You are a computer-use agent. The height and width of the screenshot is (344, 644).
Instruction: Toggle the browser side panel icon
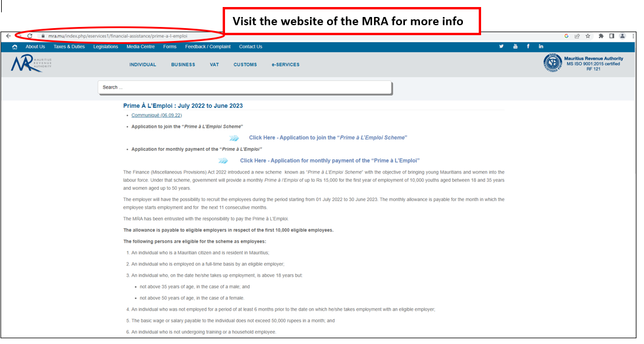612,36
